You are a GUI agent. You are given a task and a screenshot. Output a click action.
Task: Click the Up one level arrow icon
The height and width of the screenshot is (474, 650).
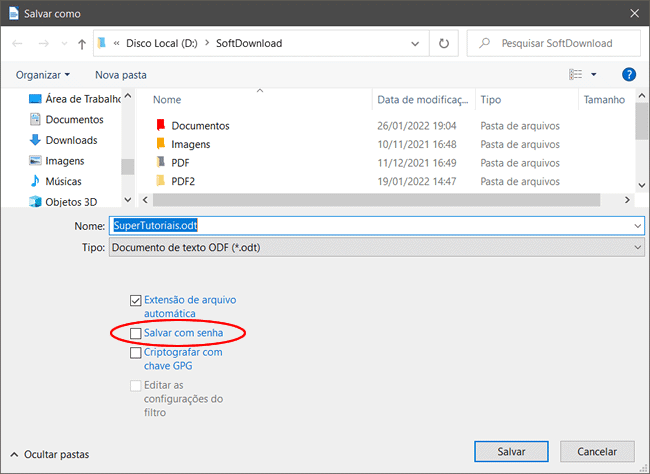81,44
